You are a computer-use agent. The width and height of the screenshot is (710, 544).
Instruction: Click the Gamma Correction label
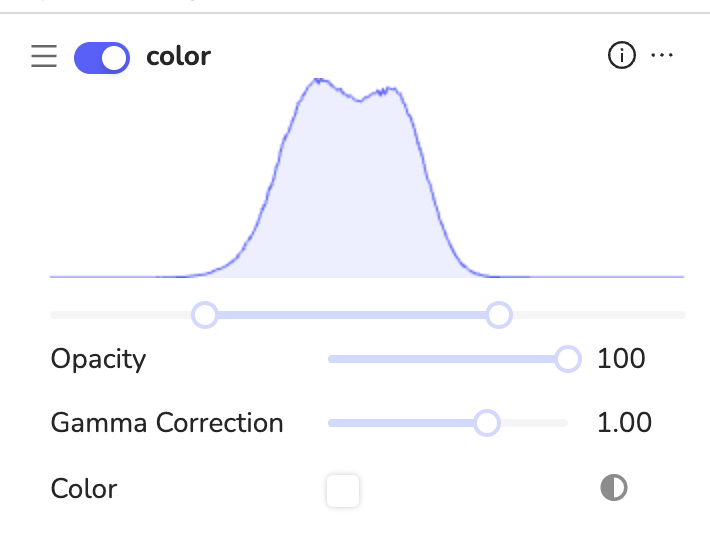167,423
